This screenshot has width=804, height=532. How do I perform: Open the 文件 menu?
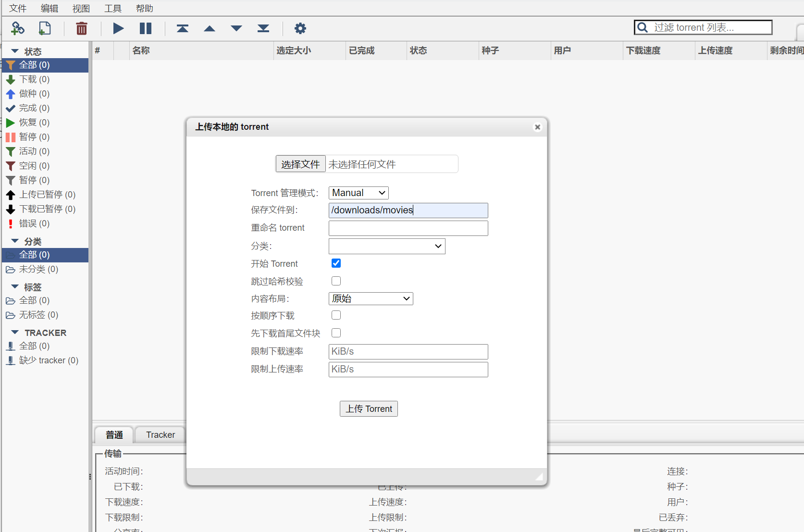click(18, 8)
